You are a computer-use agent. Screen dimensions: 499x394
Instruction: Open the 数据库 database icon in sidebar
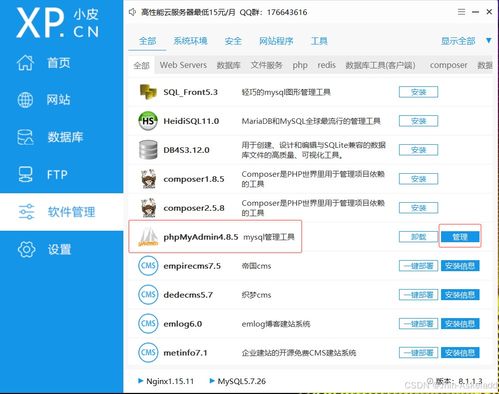point(25,137)
